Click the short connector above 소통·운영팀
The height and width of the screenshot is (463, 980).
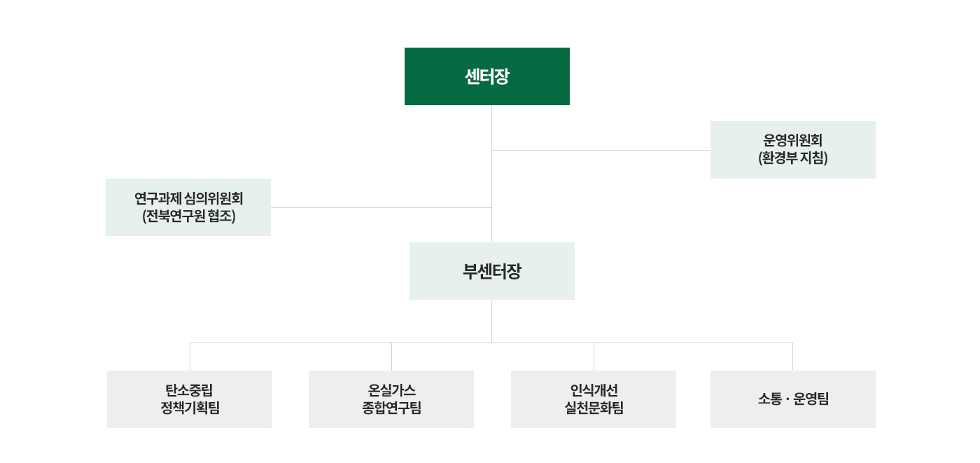point(793,357)
